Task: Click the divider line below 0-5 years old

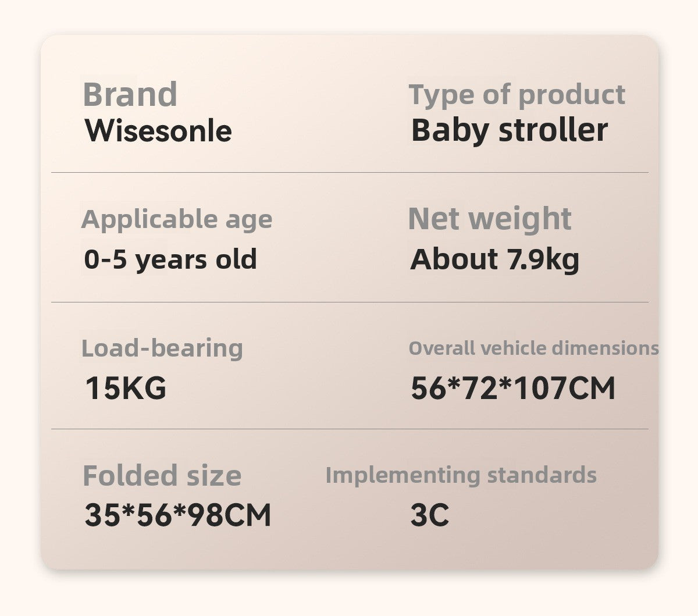Action: 349,302
